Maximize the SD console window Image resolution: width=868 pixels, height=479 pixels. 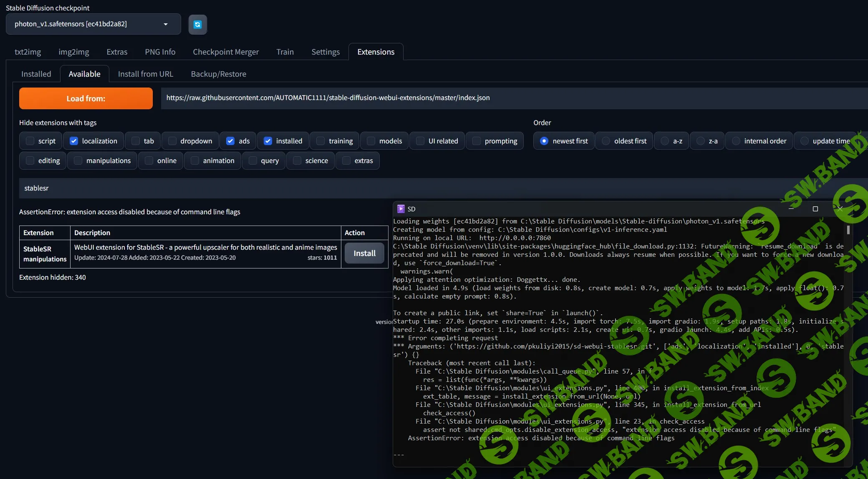click(815, 209)
